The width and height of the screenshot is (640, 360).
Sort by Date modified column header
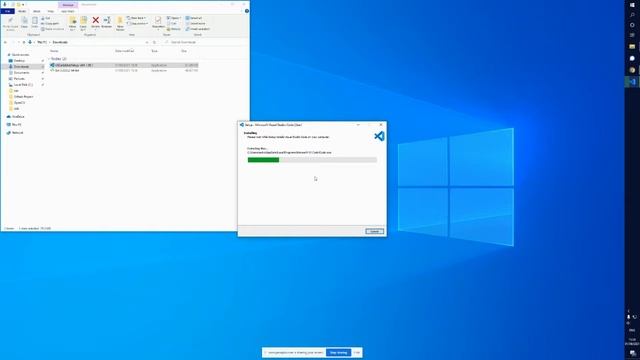pyautogui.click(x=124, y=51)
